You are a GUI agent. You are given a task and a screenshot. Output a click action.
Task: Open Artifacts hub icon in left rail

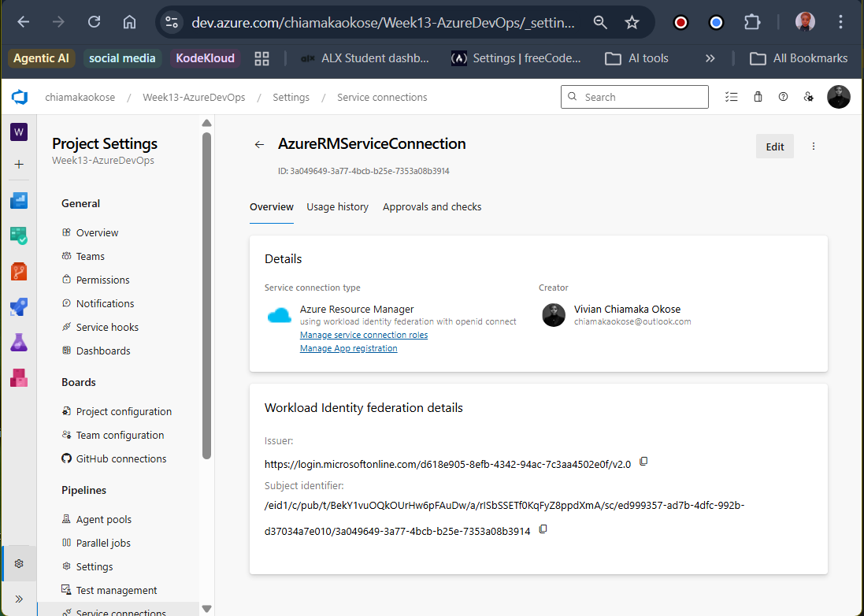19,378
